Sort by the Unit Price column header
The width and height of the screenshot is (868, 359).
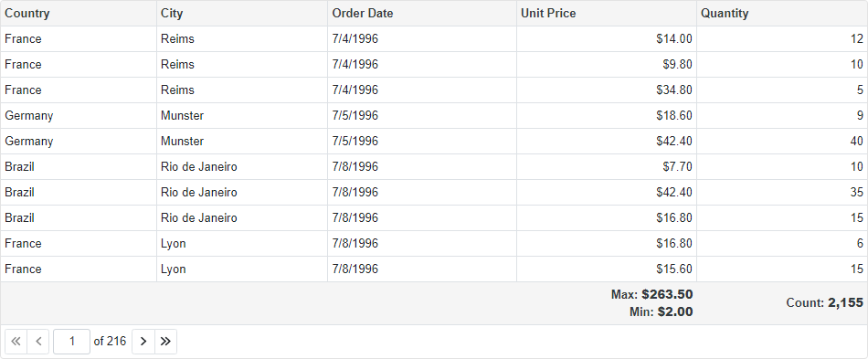(606, 14)
